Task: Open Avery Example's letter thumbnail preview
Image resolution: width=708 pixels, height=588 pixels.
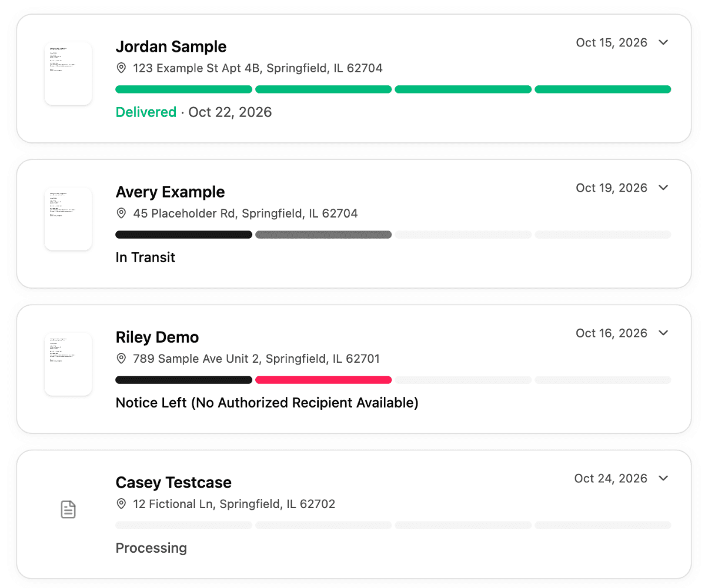Action: pos(68,219)
